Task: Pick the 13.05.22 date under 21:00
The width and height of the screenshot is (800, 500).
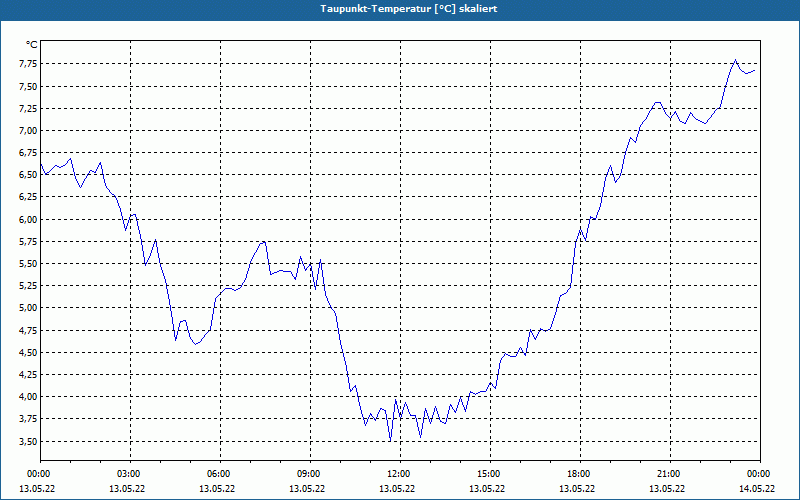Action: click(x=667, y=488)
